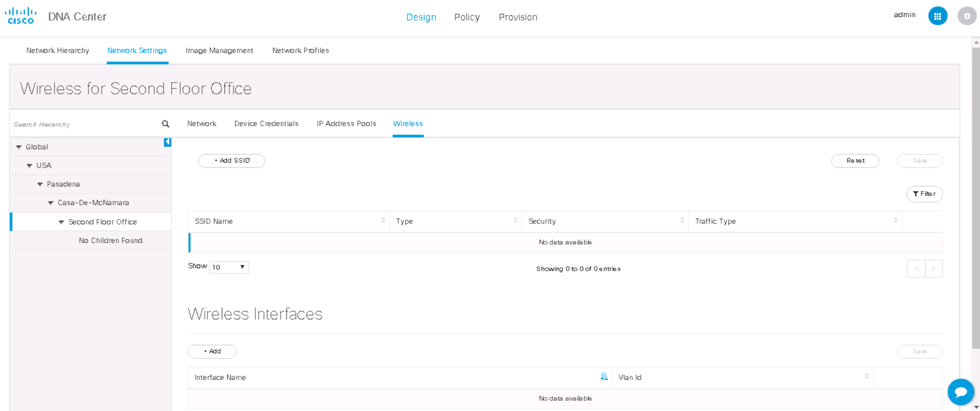
Task: Add a new wireless interface
Action: point(212,351)
